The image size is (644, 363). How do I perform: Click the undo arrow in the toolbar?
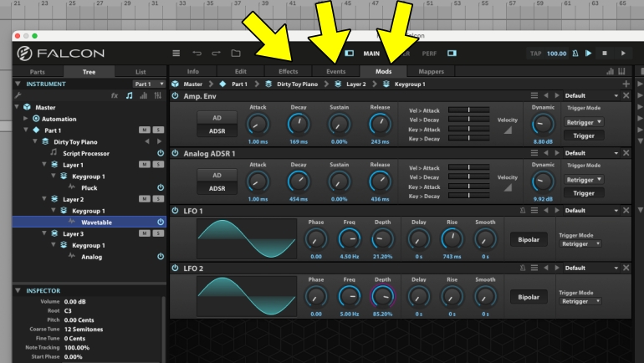(197, 53)
